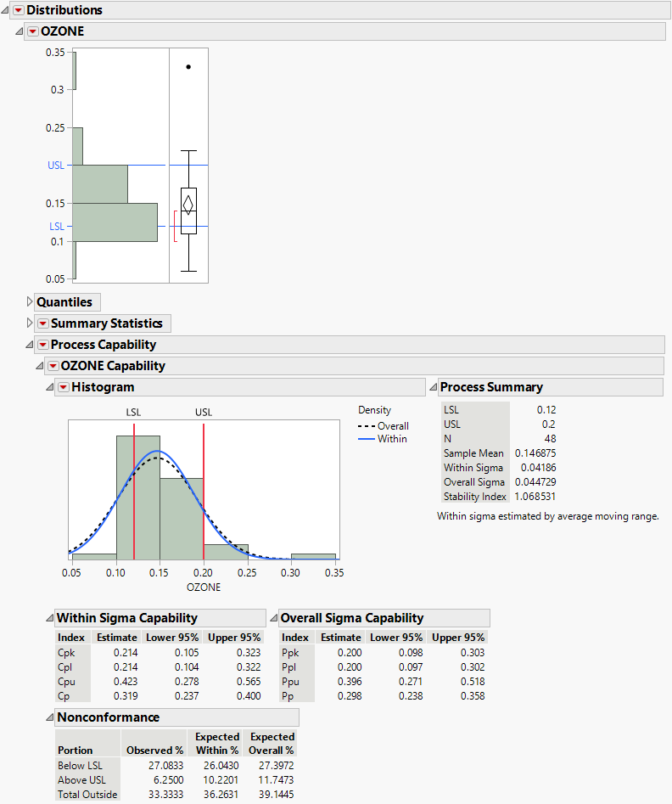Collapse the Overall Sigma Capability table

click(273, 617)
